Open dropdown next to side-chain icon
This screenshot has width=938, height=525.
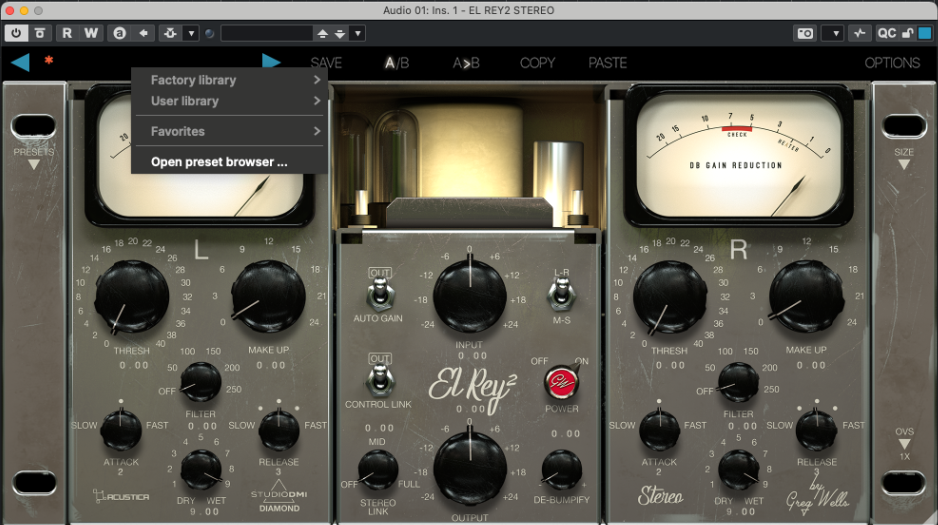tap(191, 33)
